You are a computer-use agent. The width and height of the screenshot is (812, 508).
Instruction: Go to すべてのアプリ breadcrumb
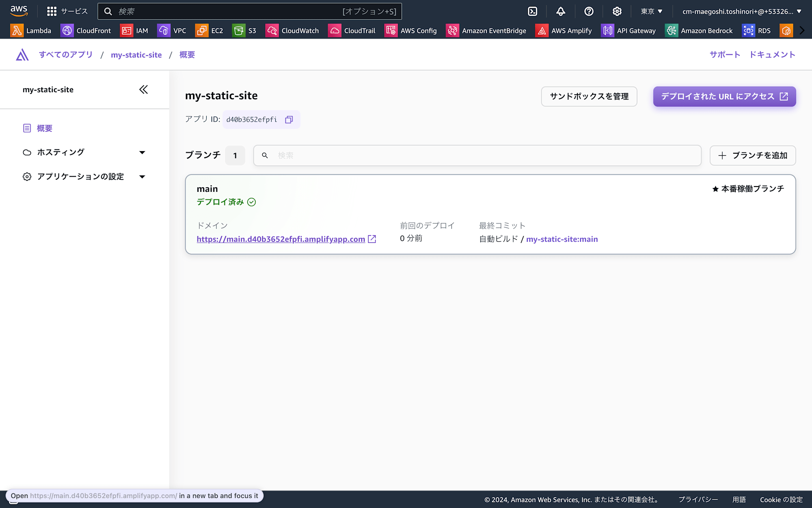pos(66,54)
